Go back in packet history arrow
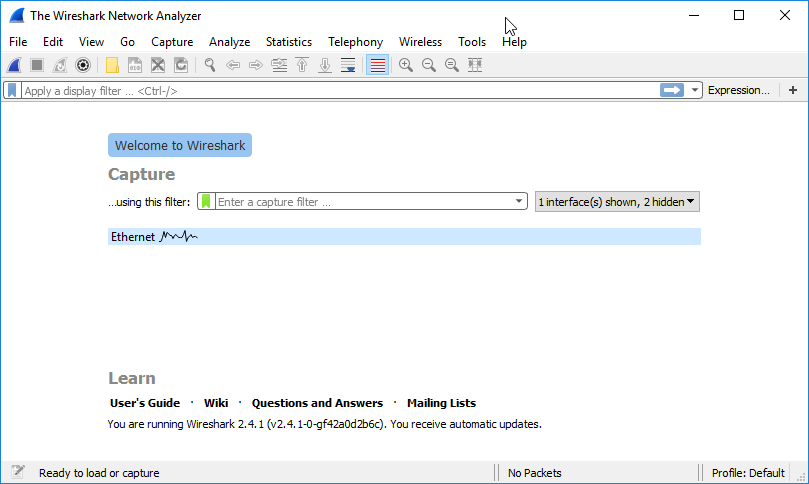Viewport: 809px width, 484px height. click(233, 65)
